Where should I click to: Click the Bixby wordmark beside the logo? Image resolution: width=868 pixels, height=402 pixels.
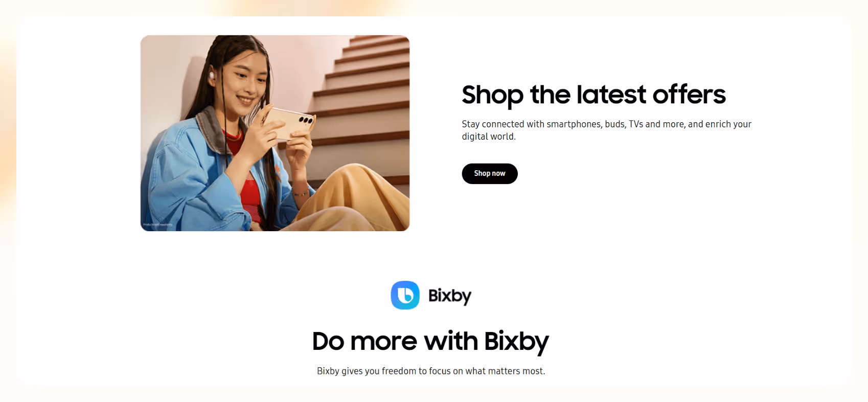(450, 296)
